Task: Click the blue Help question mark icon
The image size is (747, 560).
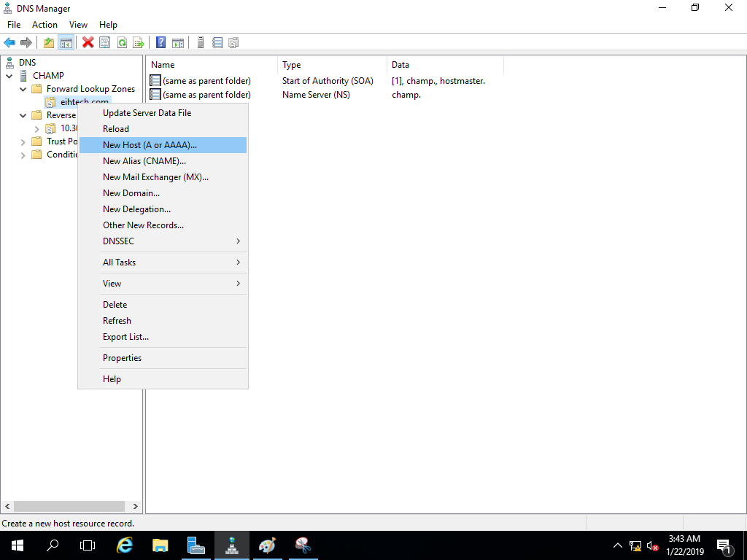Action: (x=161, y=43)
